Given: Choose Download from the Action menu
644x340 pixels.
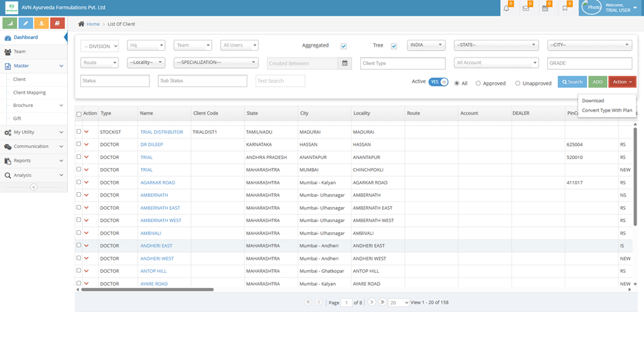Looking at the screenshot, I should point(593,101).
